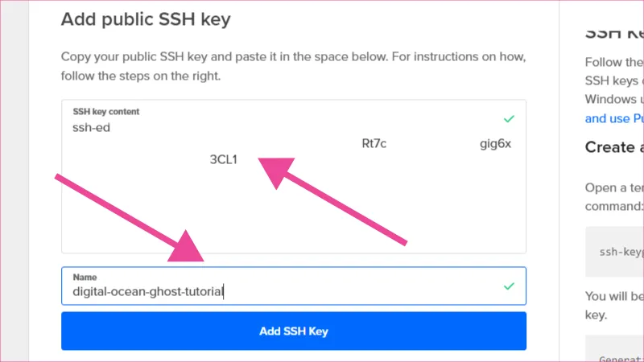Image resolution: width=644 pixels, height=362 pixels.
Task: Click the pink arrowhead pointing at Name field
Action: [x=187, y=247]
